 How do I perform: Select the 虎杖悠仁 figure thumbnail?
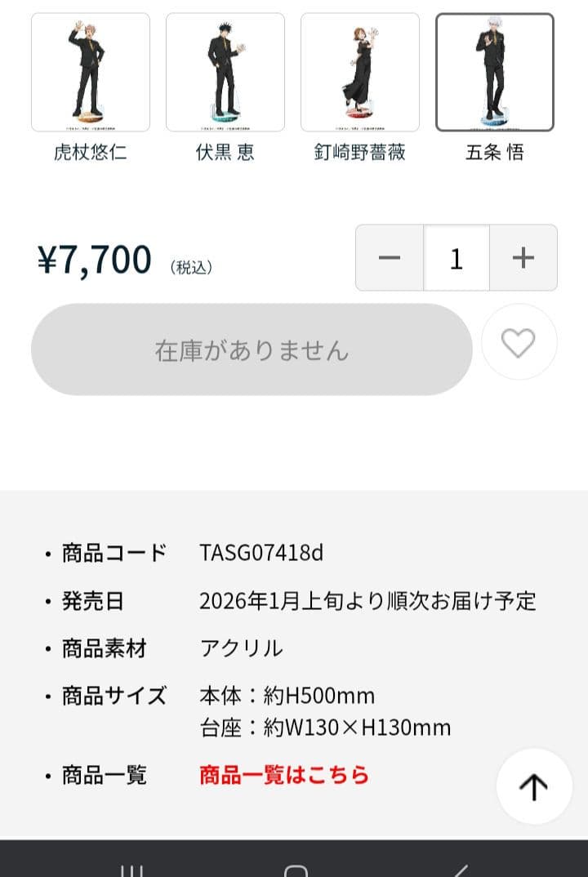pos(91,73)
